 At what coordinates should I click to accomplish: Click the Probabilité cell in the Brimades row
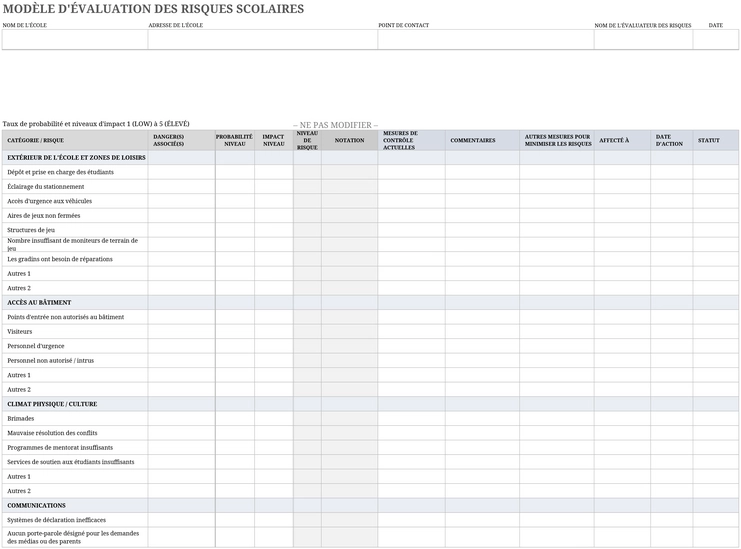tap(235, 419)
